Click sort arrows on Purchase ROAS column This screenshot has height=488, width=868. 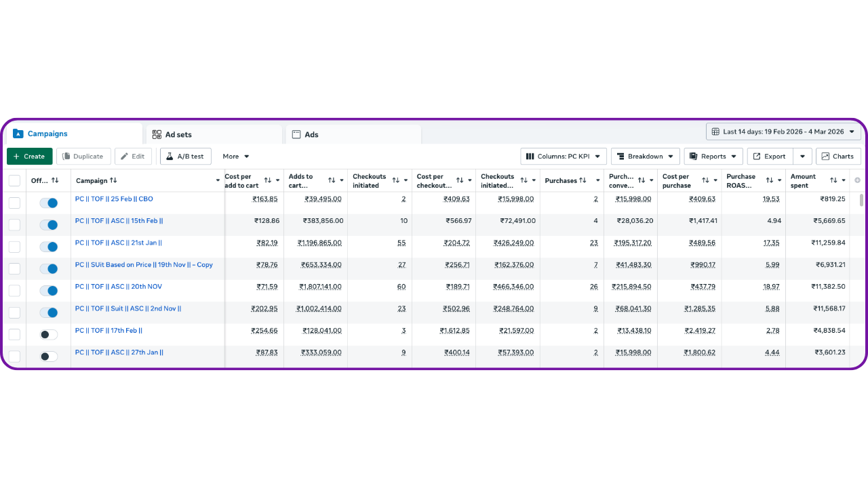click(x=770, y=180)
